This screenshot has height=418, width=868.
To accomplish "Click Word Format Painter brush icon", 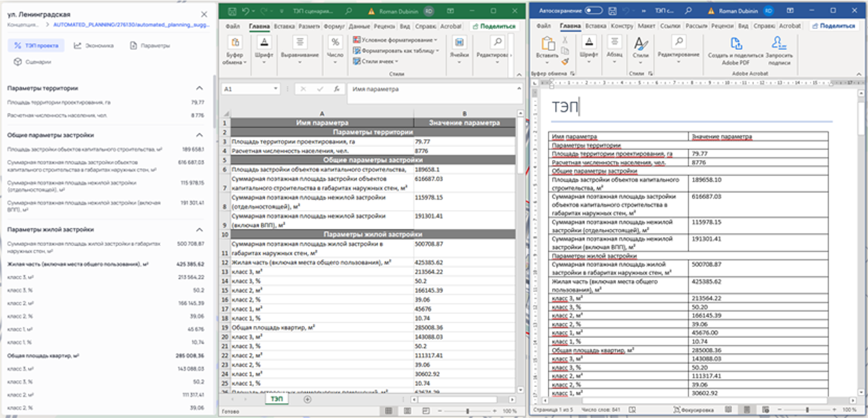I will click(565, 62).
